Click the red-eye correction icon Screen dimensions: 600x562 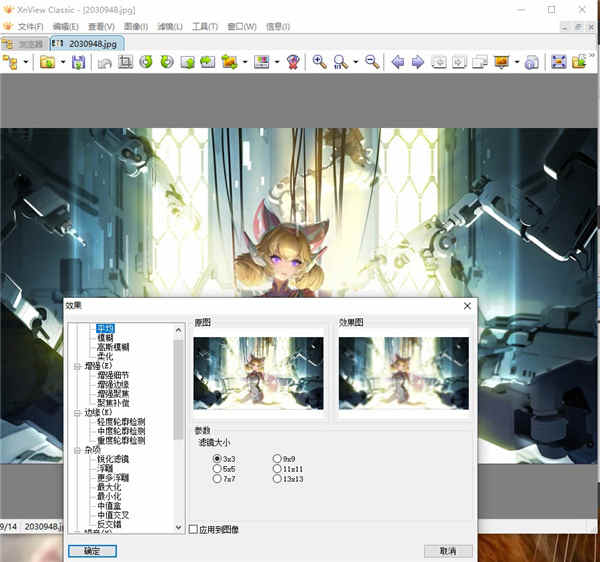pyautogui.click(x=293, y=62)
